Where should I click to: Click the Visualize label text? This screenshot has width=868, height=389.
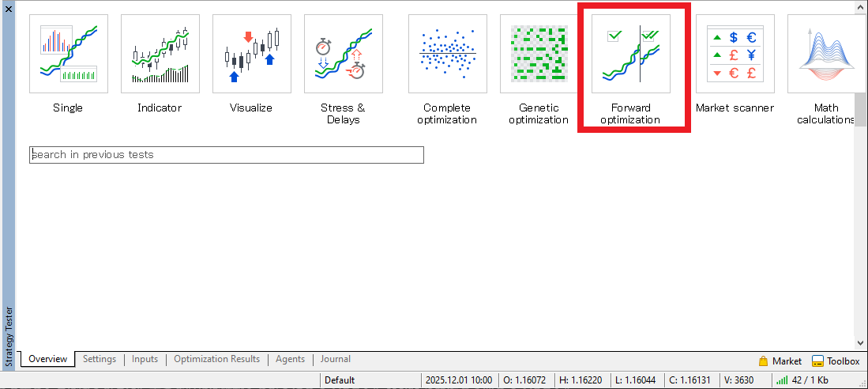251,108
